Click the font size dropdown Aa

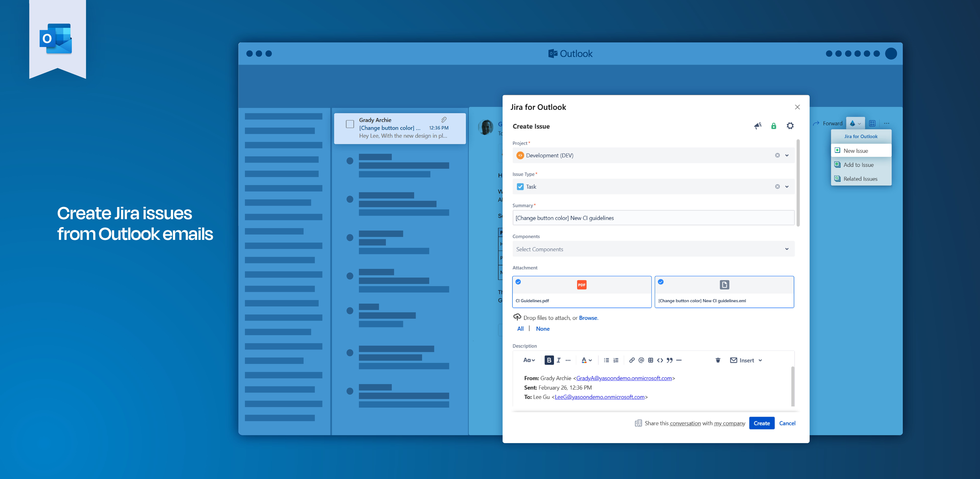(x=525, y=360)
